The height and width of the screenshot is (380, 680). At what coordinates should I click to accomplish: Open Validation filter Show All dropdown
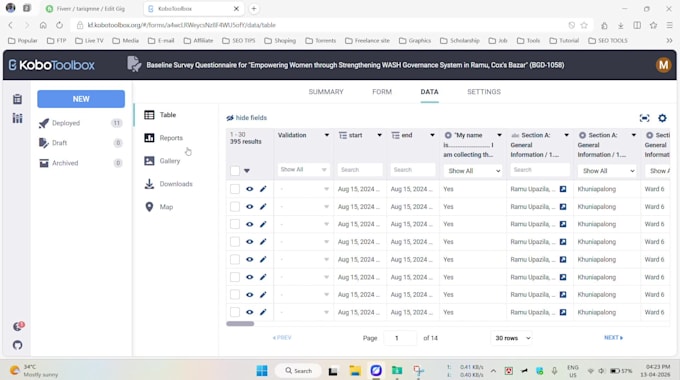click(304, 170)
